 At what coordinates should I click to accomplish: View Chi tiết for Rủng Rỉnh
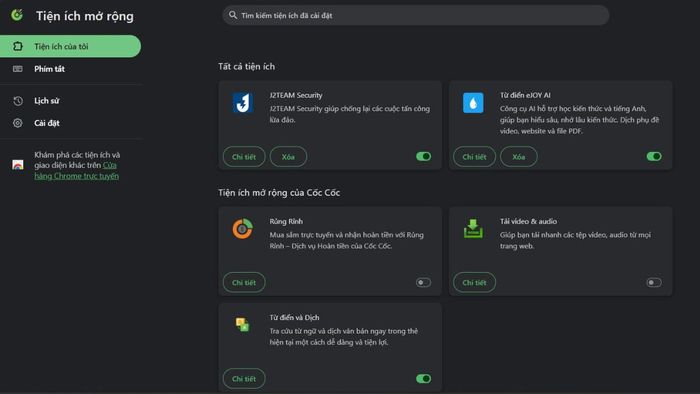244,282
